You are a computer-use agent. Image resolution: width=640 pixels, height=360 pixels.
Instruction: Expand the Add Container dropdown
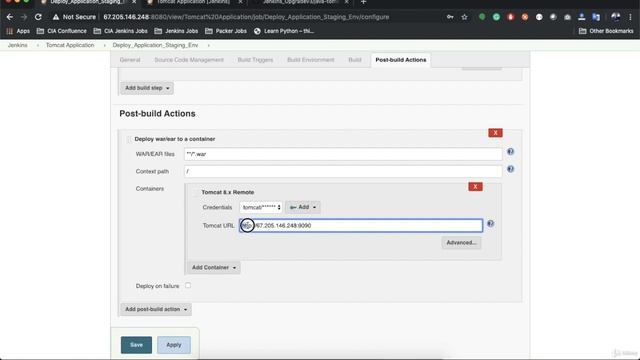214,267
